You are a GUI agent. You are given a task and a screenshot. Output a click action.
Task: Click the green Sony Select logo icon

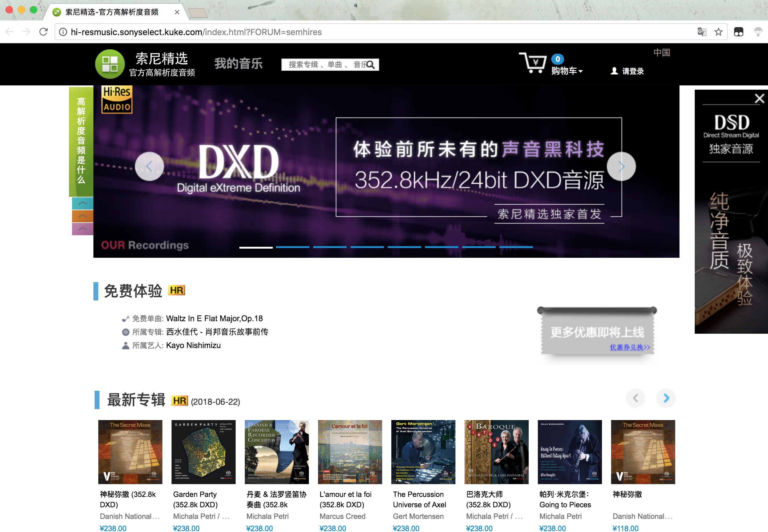coord(110,64)
